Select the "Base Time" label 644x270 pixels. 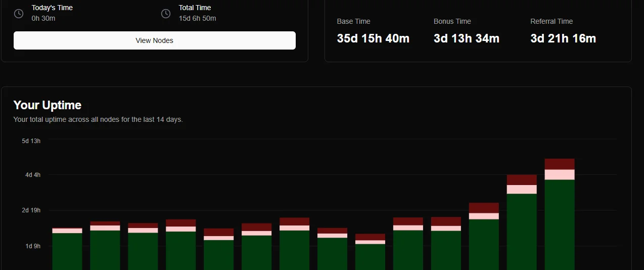(x=353, y=21)
